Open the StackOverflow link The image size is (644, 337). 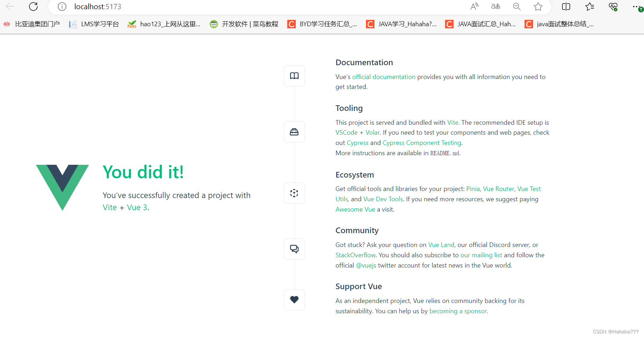(355, 255)
